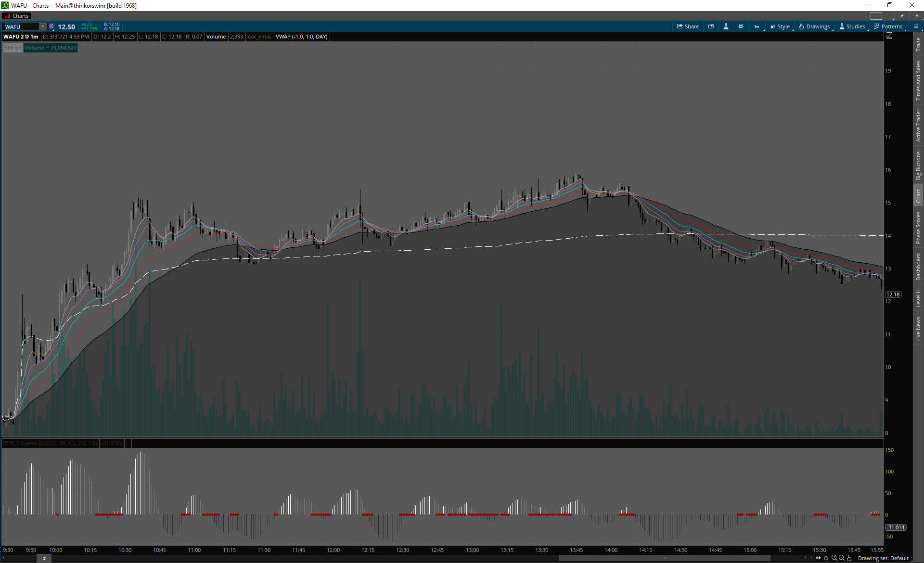Zoom out with the magnifier minus icon
The image size is (924, 563).
842,558
